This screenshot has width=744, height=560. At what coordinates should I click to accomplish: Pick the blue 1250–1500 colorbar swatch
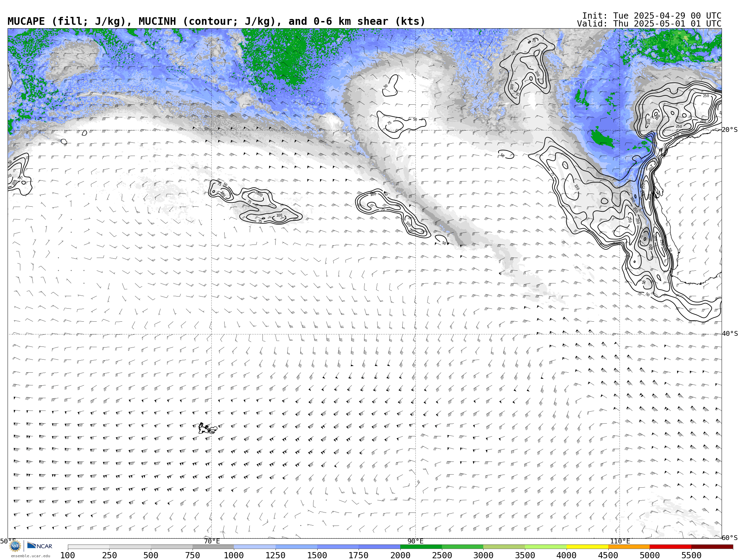click(296, 547)
